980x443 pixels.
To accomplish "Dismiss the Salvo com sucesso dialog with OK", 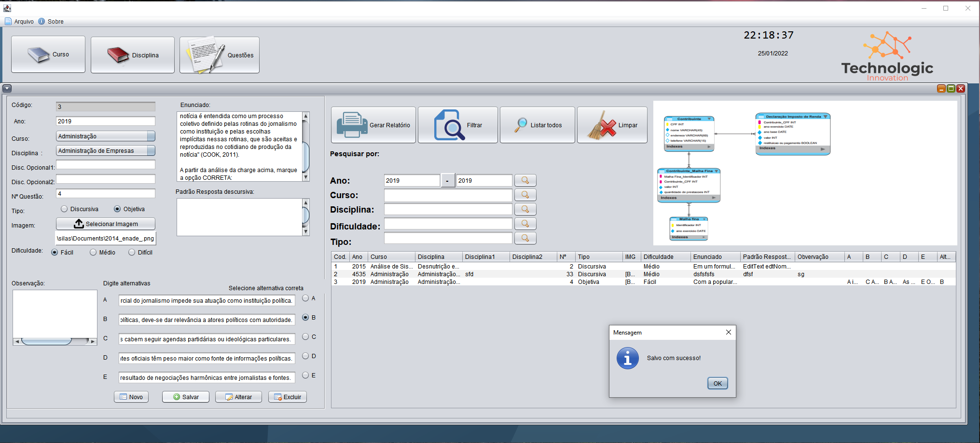I will coord(718,383).
